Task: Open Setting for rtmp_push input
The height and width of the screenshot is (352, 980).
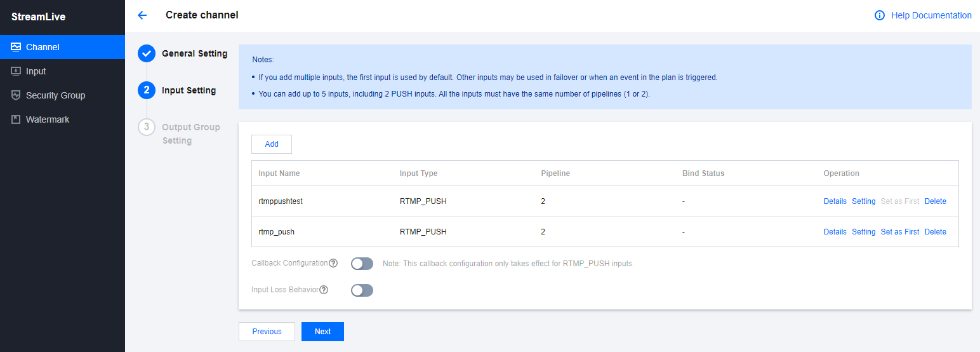Action: click(x=863, y=232)
